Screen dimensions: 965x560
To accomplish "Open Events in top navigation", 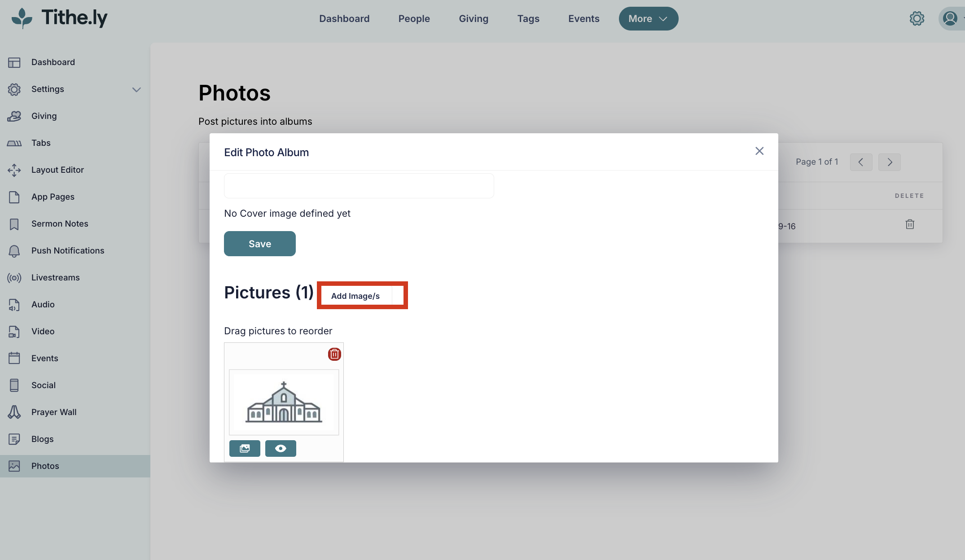I will point(583,18).
